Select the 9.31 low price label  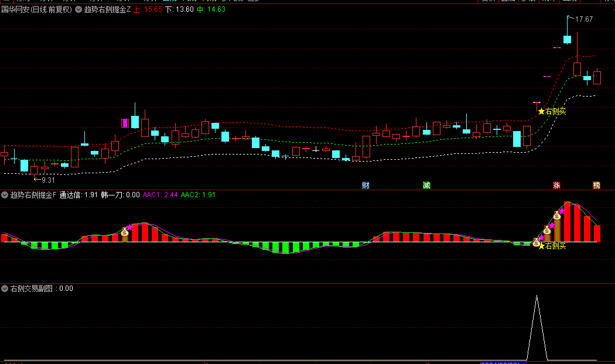coord(48,180)
